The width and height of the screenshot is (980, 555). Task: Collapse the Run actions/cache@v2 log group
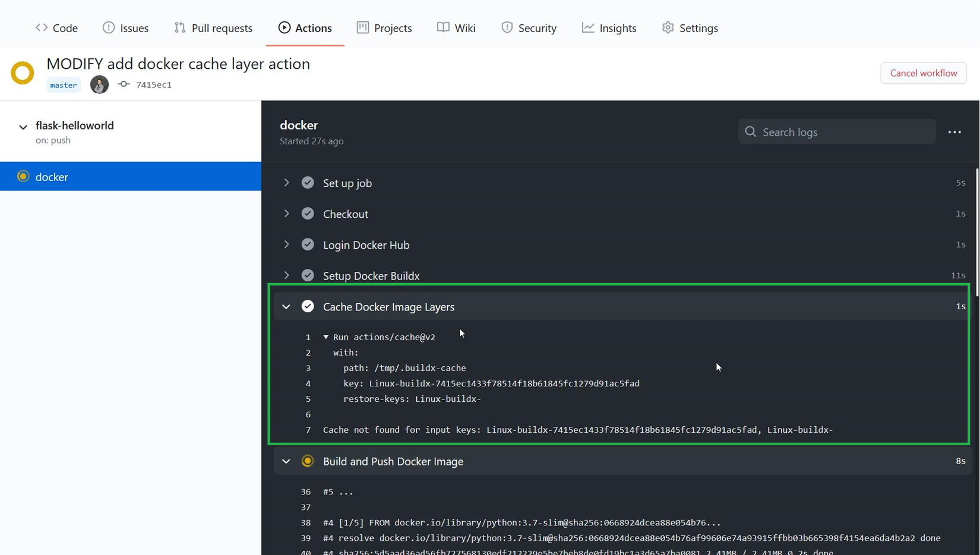(x=326, y=337)
